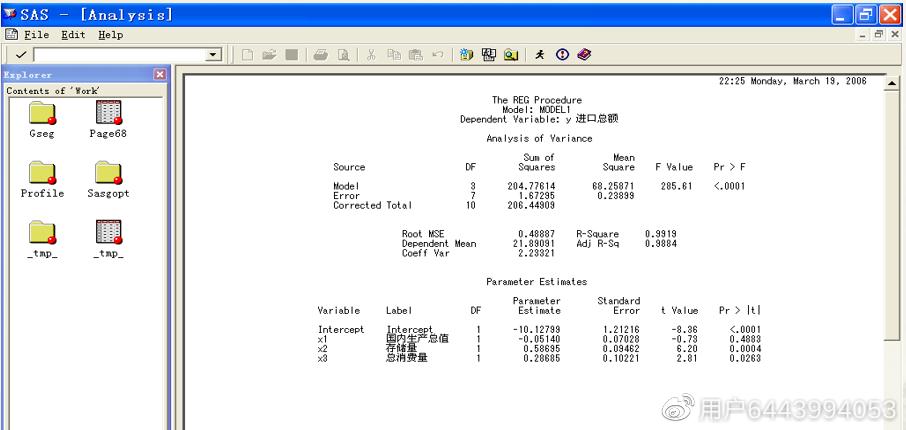Click the command-bar checkmark submit icon

21,55
